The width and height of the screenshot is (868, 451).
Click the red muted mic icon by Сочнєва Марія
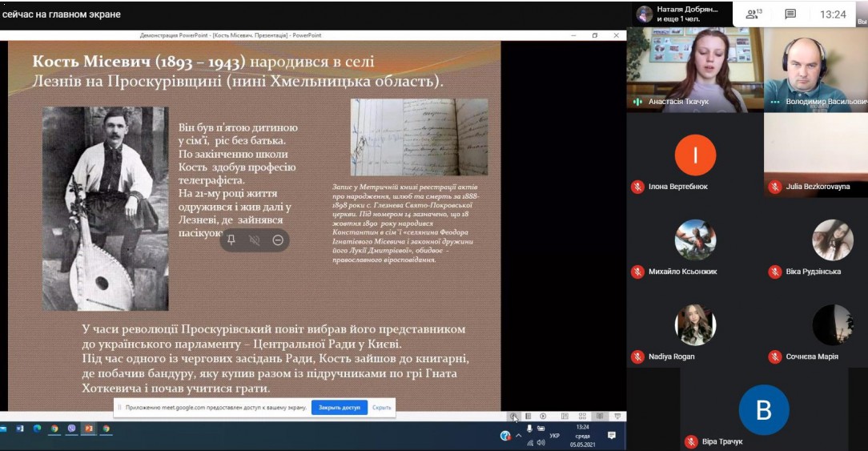coord(775,356)
